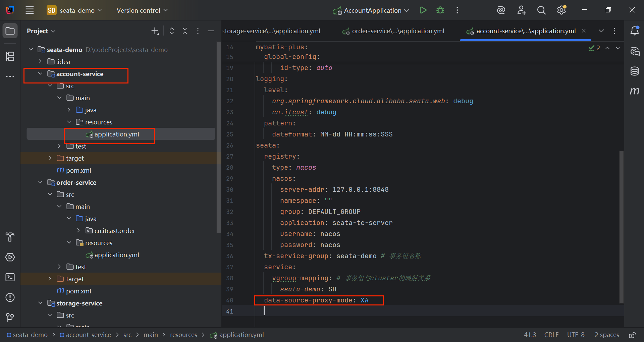644x342 pixels.
Task: Open IDE settings gear
Action: tap(561, 10)
